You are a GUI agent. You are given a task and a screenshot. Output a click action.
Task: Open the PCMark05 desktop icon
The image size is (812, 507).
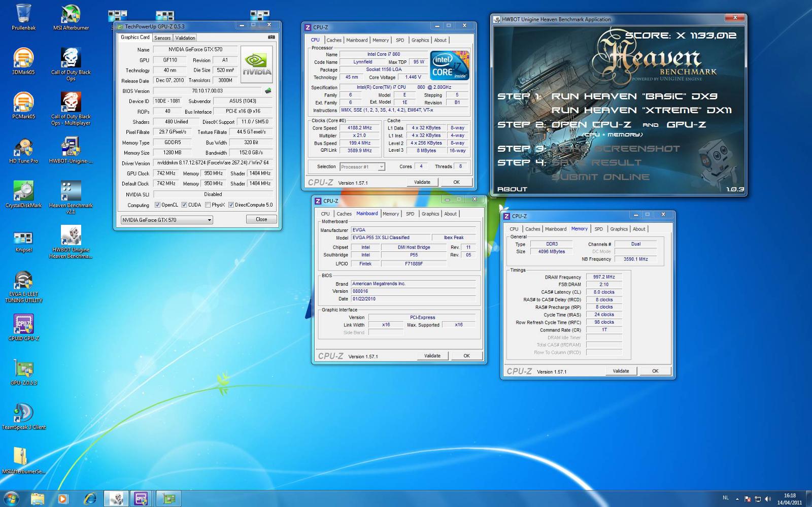(23, 106)
